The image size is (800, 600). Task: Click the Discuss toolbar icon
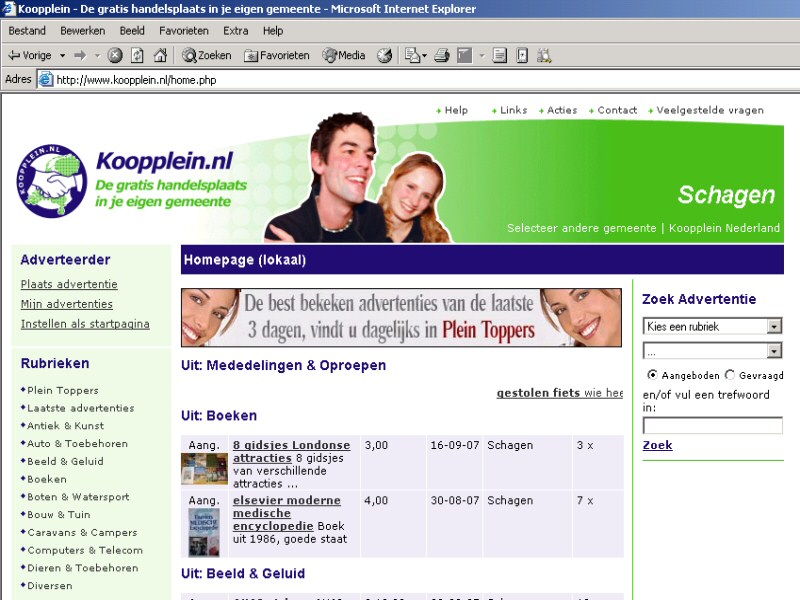click(500, 55)
